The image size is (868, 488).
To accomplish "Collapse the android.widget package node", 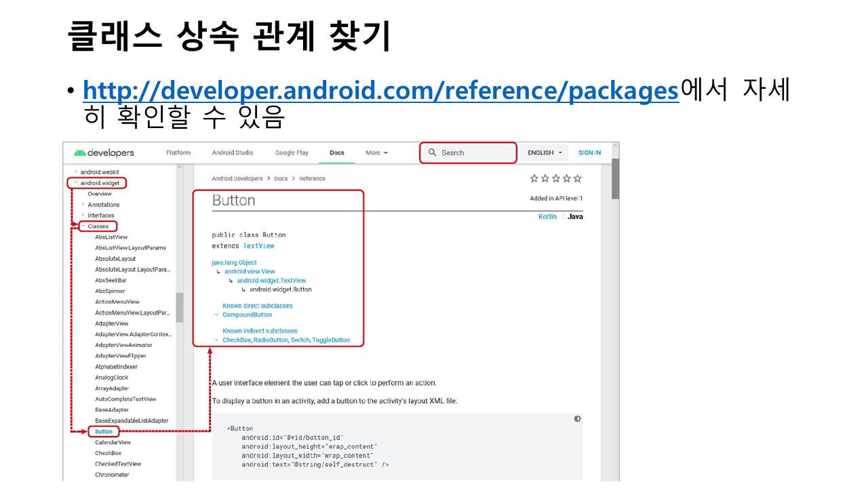I will (75, 183).
